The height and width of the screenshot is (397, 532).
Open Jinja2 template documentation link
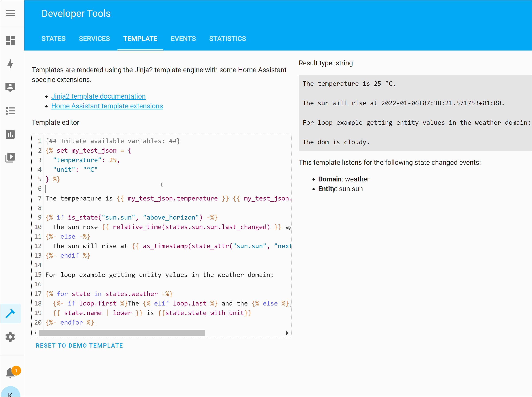pyautogui.click(x=98, y=96)
